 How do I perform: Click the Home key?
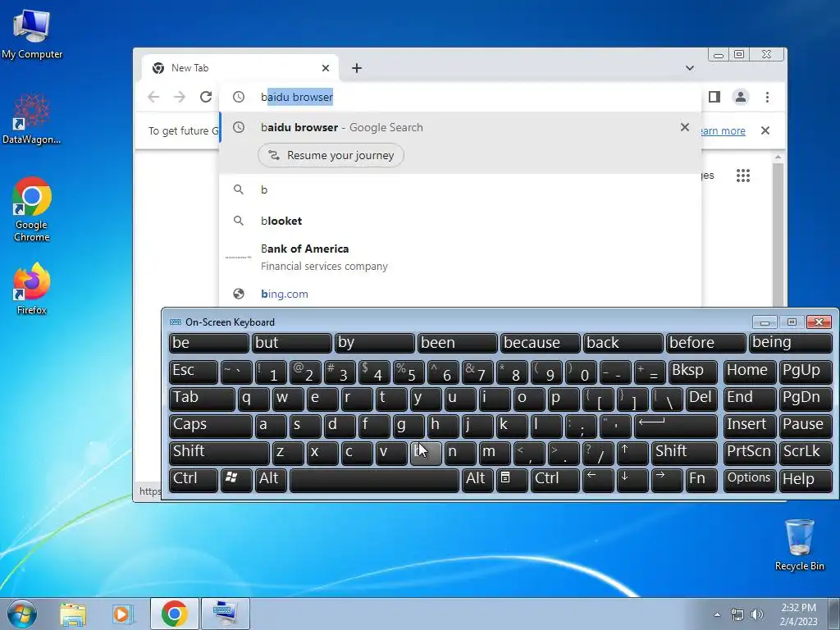(x=750, y=372)
